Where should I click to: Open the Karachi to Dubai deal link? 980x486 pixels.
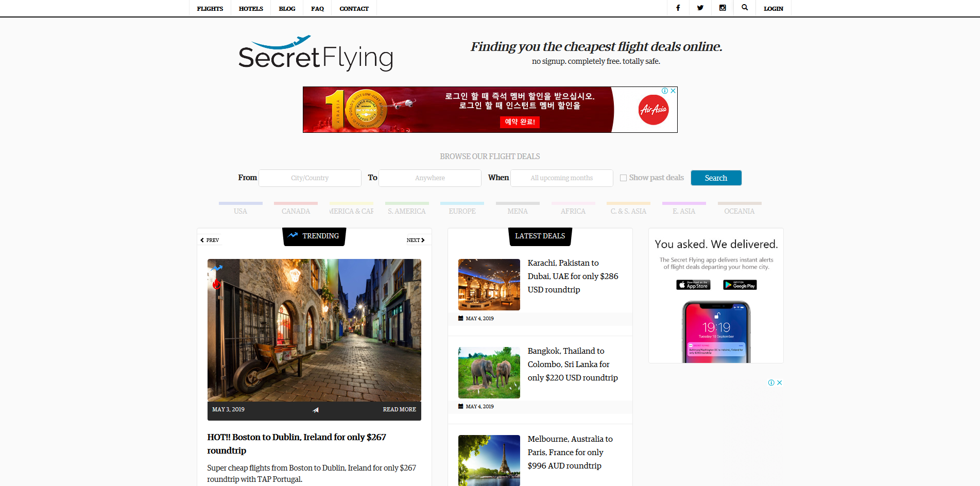point(573,276)
